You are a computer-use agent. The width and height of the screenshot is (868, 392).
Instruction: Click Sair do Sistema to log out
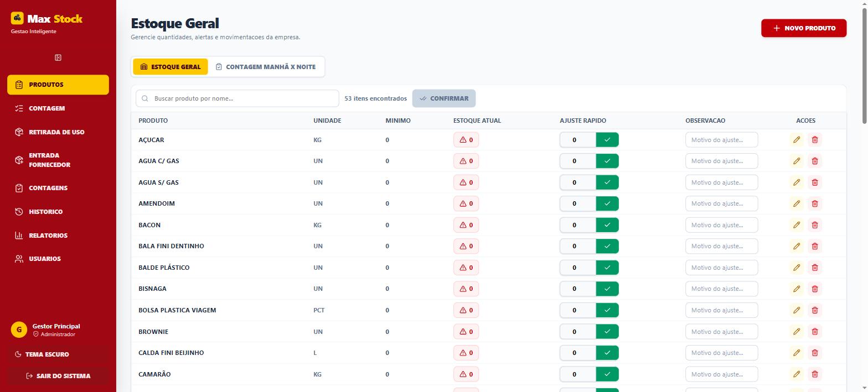(58, 376)
